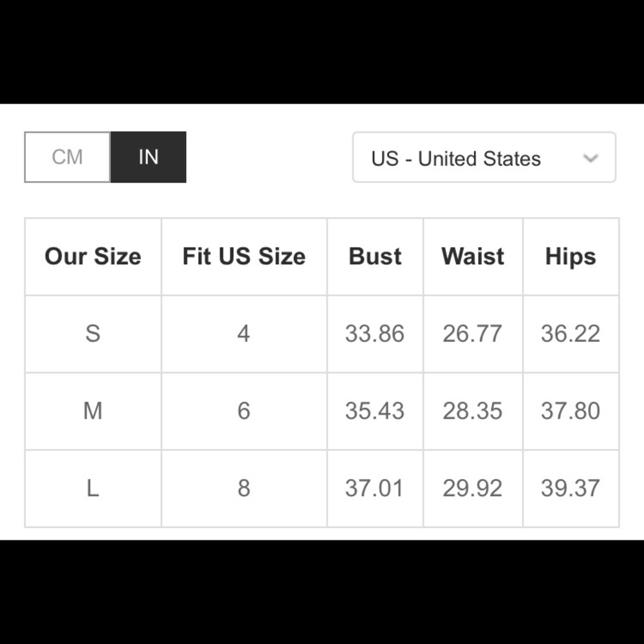This screenshot has height=644, width=644.
Task: Select the M size row label
Action: (x=93, y=411)
